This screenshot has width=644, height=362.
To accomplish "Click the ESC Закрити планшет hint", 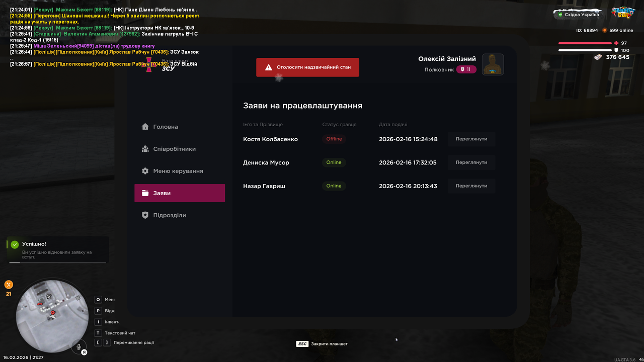I will [322, 344].
